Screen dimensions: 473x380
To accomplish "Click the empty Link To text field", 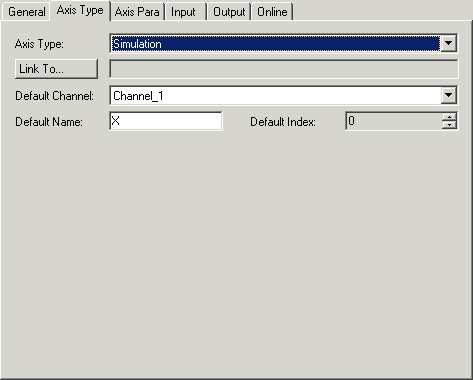I will tap(284, 69).
